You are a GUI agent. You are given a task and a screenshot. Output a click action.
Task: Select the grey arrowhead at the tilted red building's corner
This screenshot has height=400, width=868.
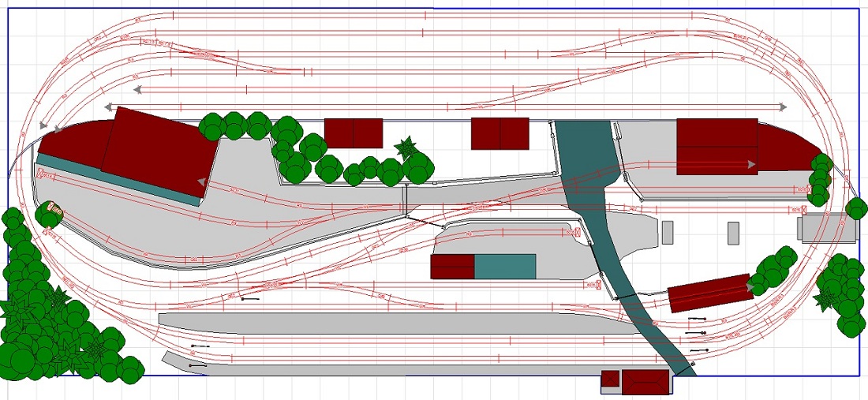pyautogui.click(x=202, y=182)
